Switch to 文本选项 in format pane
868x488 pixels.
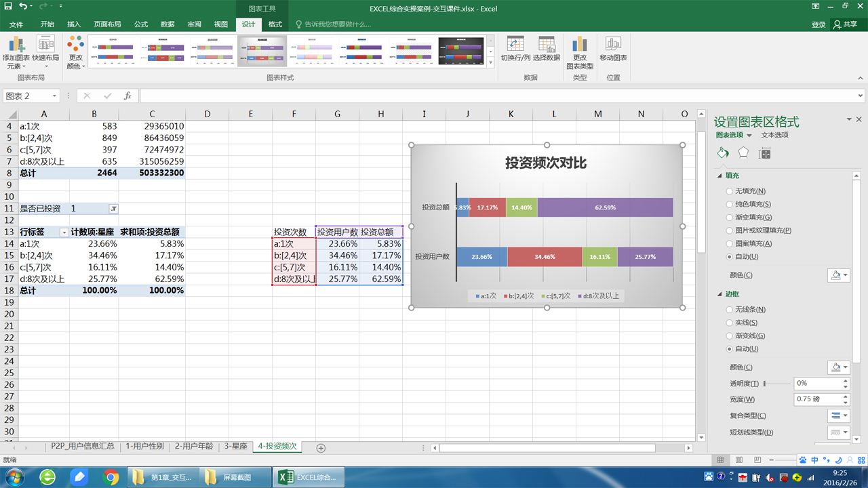[x=774, y=135]
